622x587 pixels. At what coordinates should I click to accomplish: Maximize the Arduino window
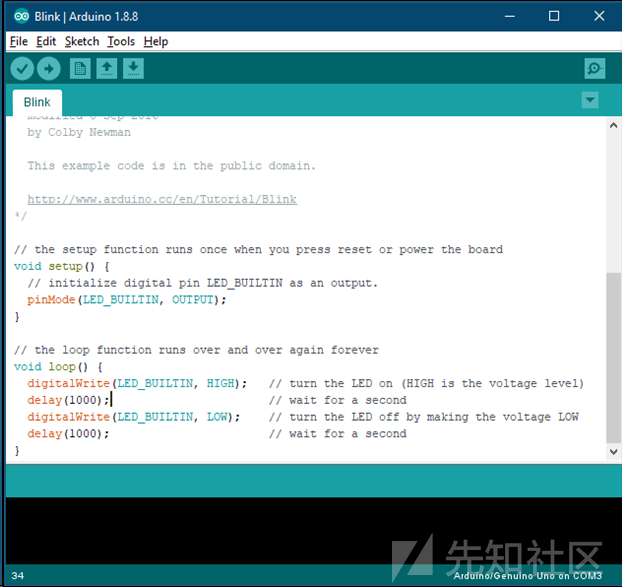(554, 16)
